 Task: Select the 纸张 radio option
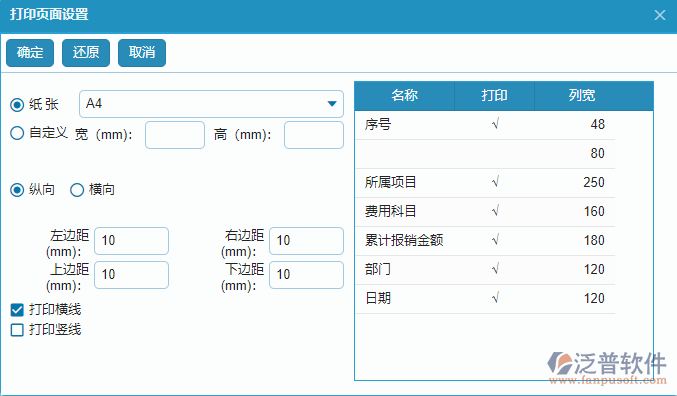coord(17,105)
